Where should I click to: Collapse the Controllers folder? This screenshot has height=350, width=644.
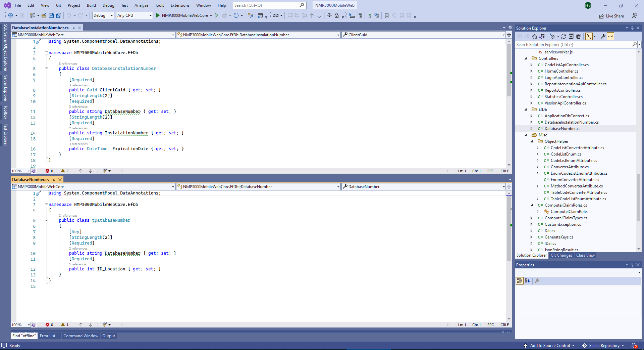(x=526, y=58)
